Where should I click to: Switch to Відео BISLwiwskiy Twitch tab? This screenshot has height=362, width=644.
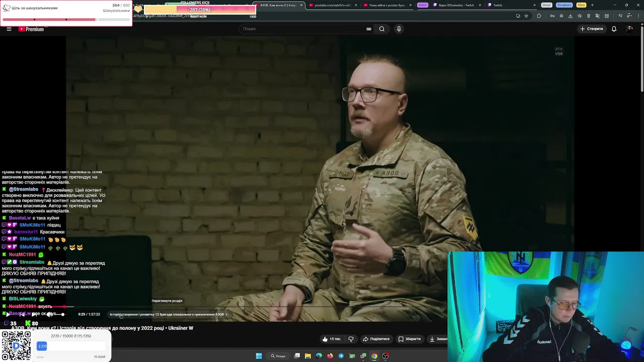pyautogui.click(x=455, y=5)
